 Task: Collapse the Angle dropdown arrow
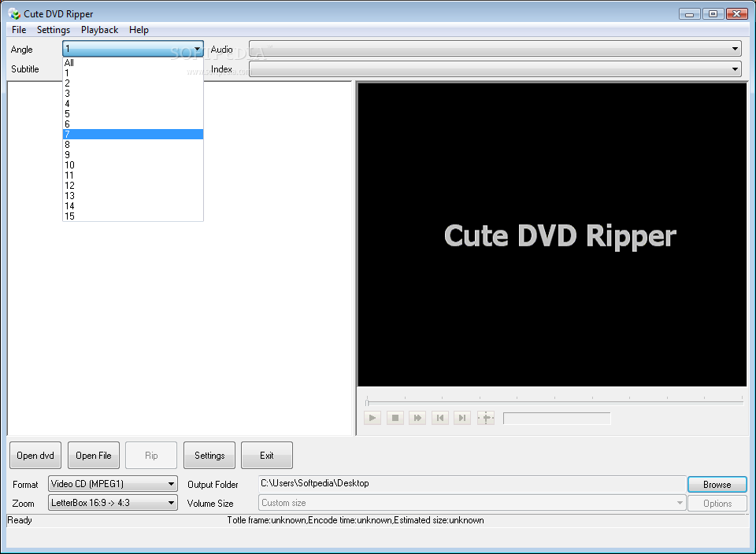pyautogui.click(x=197, y=49)
